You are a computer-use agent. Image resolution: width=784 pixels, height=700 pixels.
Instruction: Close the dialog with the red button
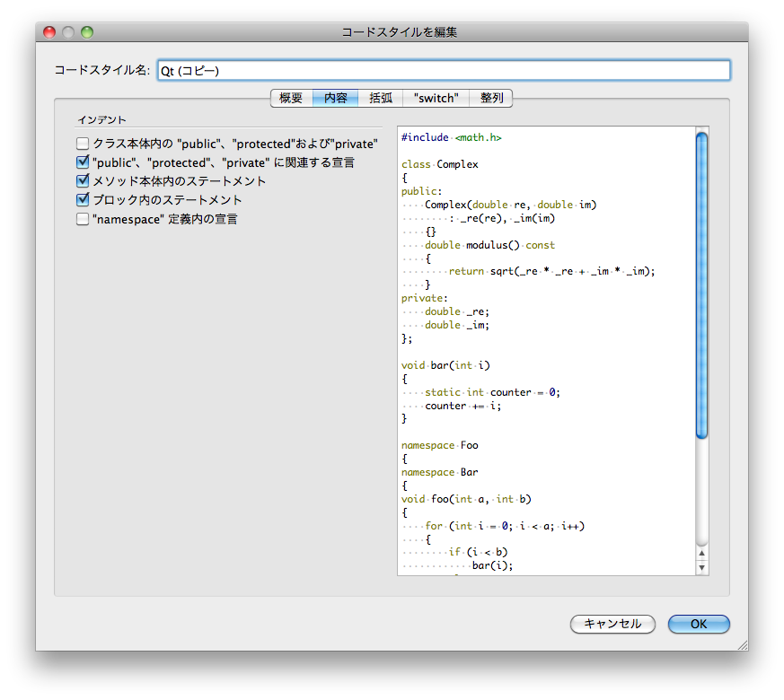coord(49,32)
